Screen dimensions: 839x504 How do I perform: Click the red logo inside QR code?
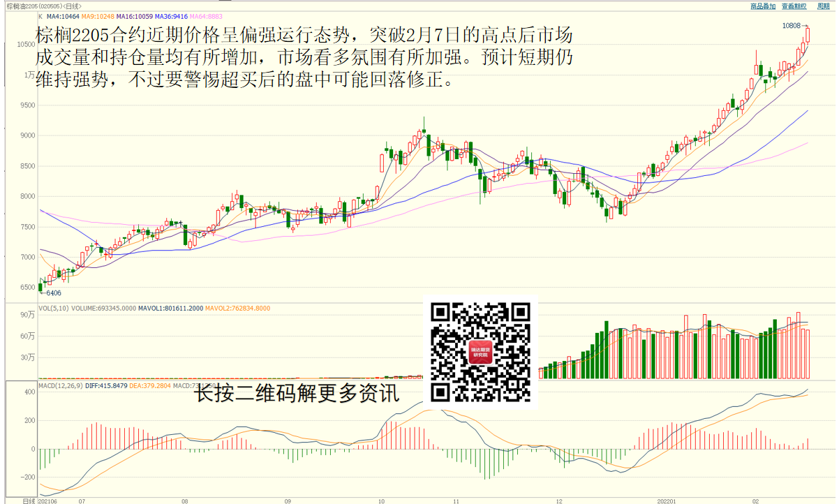pos(481,352)
